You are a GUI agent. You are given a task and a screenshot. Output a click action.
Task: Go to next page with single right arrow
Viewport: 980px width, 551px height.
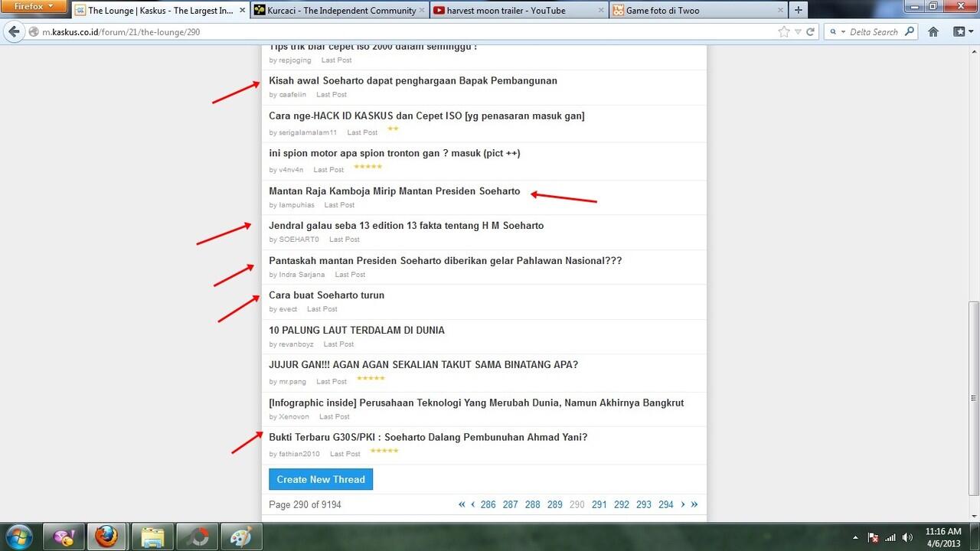(683, 504)
